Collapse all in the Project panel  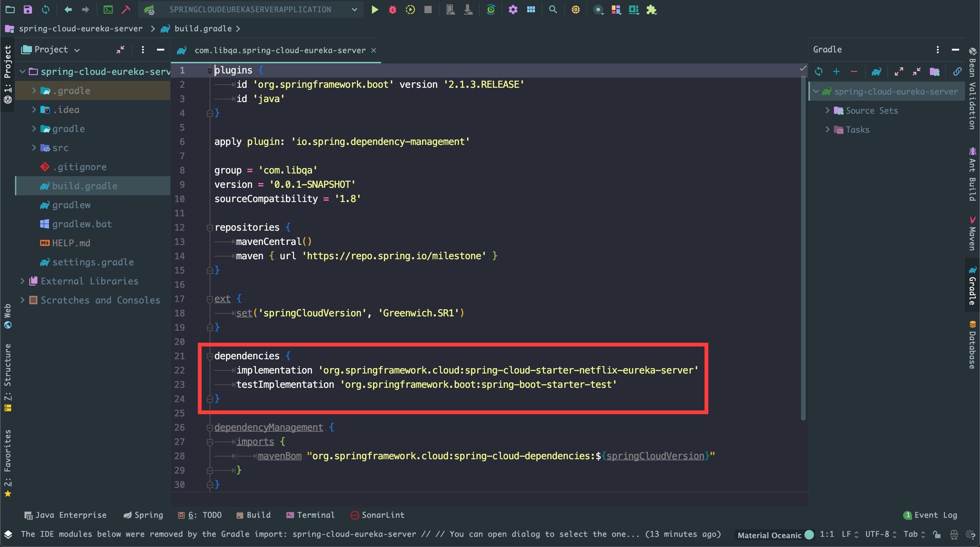(x=120, y=50)
